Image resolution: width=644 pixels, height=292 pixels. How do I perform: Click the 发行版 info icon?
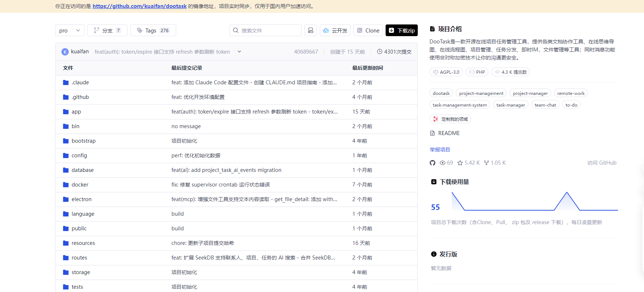point(434,254)
